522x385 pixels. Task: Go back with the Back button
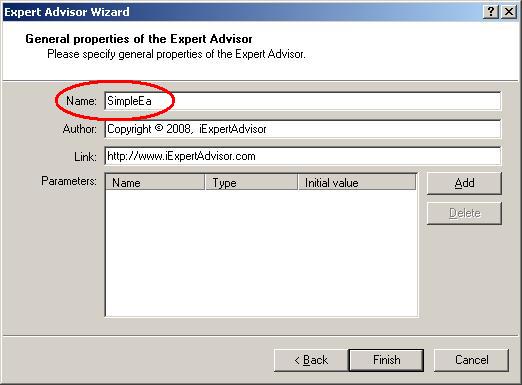click(x=311, y=360)
